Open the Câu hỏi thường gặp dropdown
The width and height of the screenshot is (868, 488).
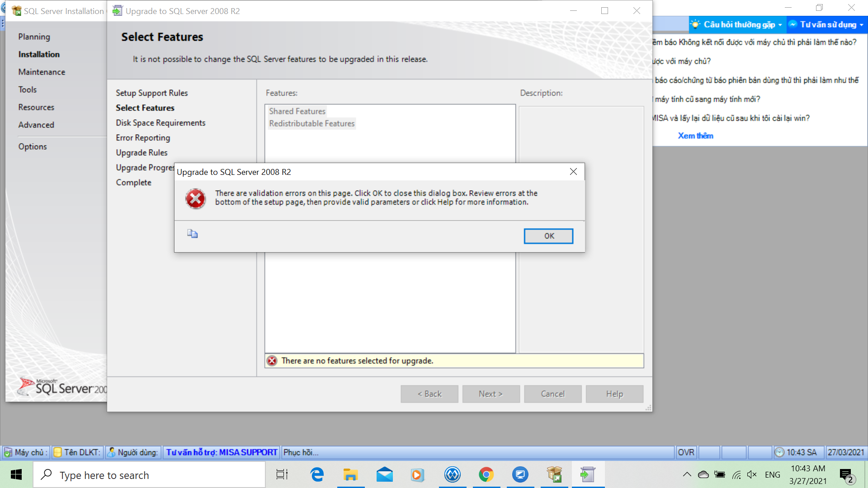pyautogui.click(x=737, y=24)
